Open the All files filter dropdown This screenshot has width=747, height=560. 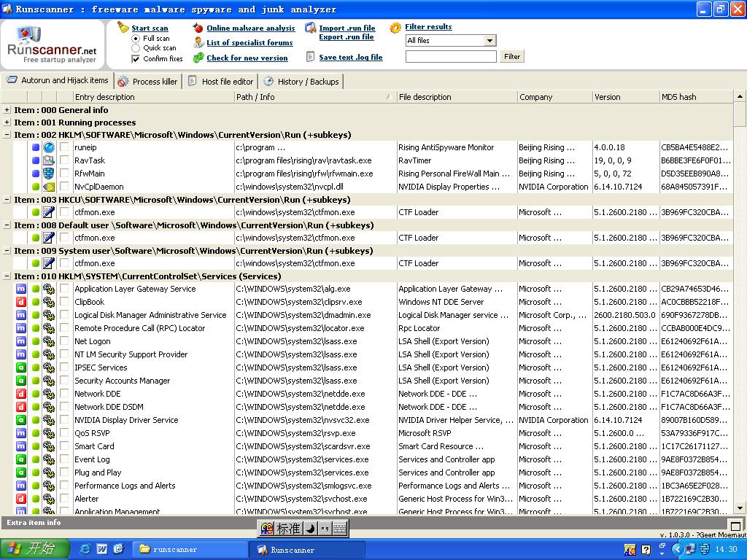point(489,41)
